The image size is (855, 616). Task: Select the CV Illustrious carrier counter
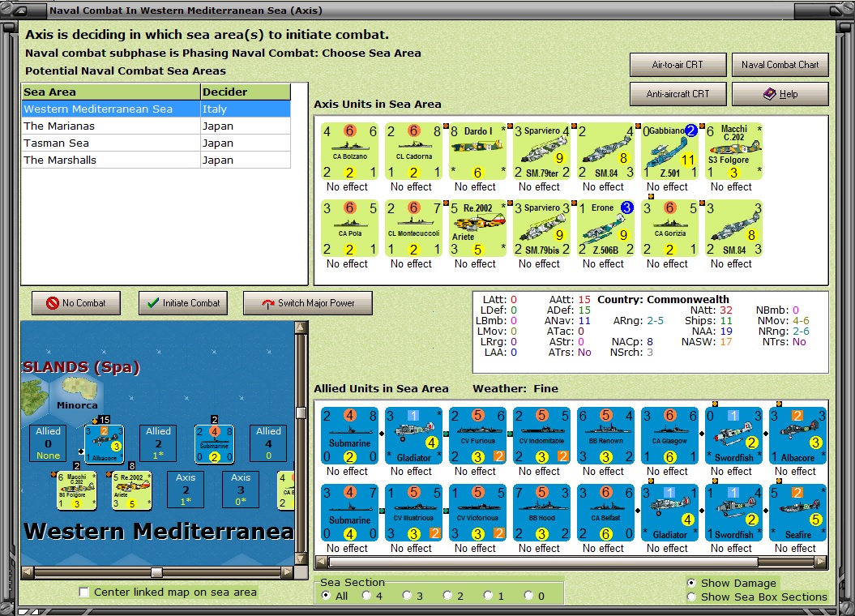[414, 513]
